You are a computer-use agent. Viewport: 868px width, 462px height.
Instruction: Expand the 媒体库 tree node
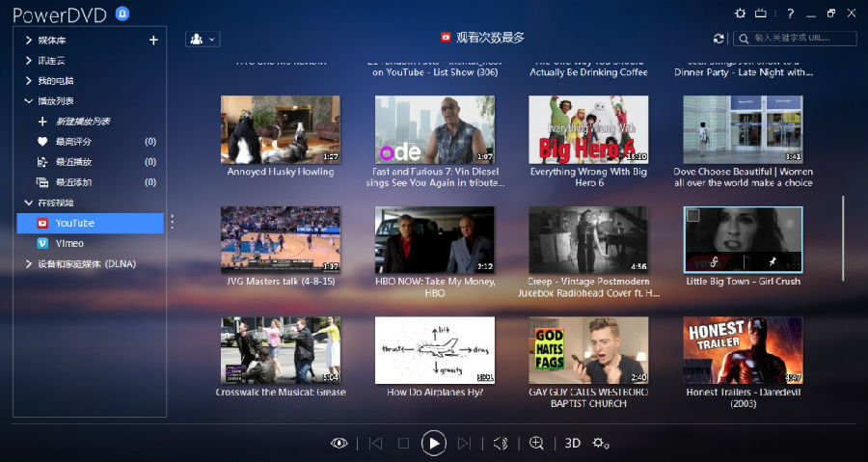29,41
